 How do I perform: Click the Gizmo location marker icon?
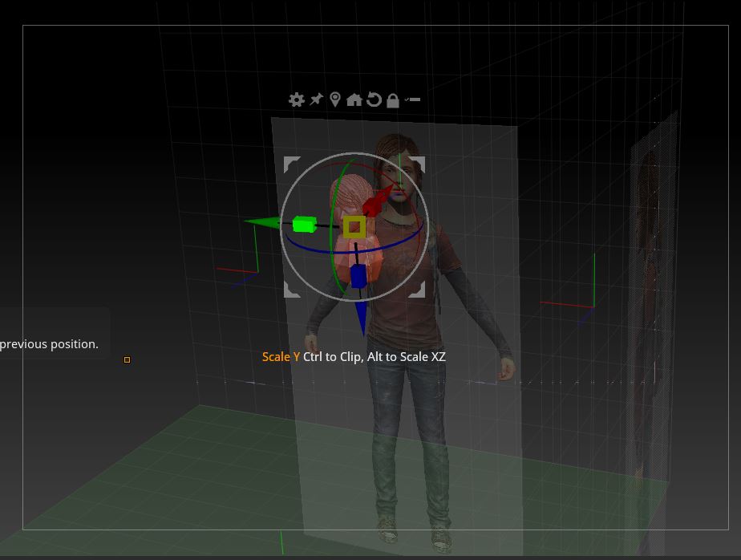pyautogui.click(x=335, y=99)
